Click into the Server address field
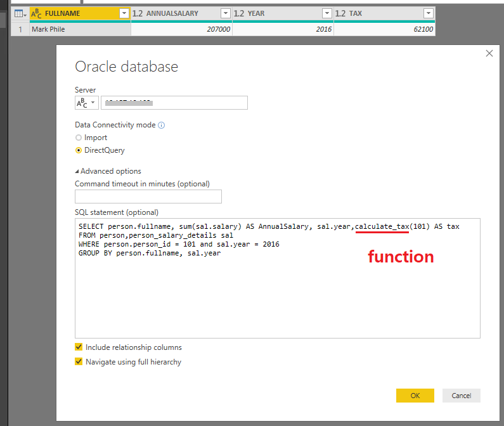The height and width of the screenshot is (426, 504). 174,103
